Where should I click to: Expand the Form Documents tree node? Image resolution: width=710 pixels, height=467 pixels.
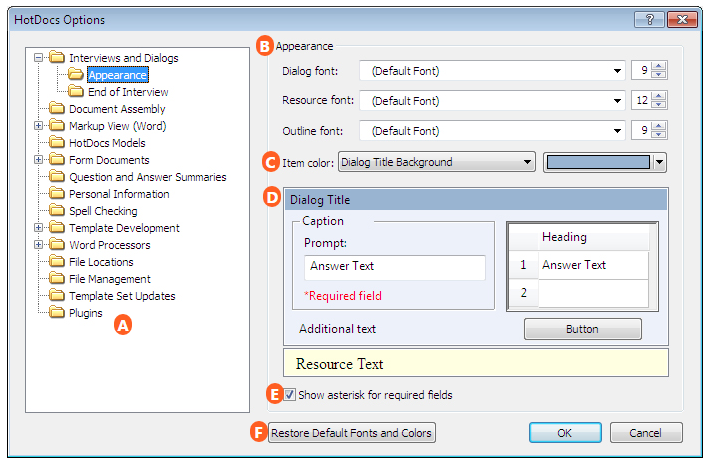click(38, 159)
